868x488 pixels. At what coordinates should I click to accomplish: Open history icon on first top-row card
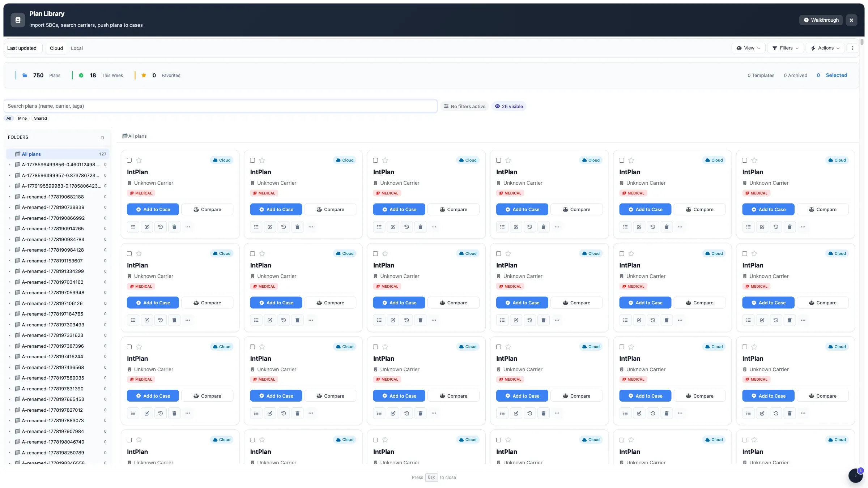[x=161, y=227]
